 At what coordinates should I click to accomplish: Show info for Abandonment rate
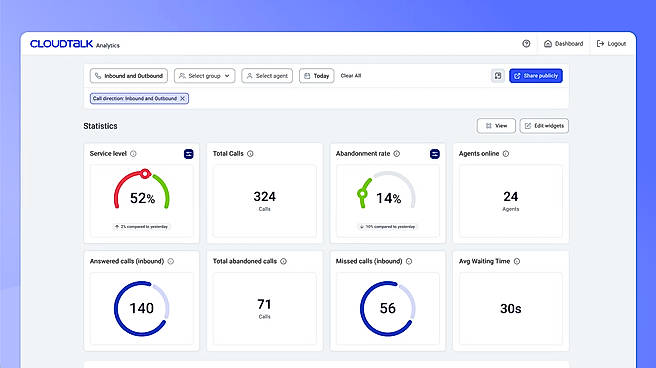397,154
